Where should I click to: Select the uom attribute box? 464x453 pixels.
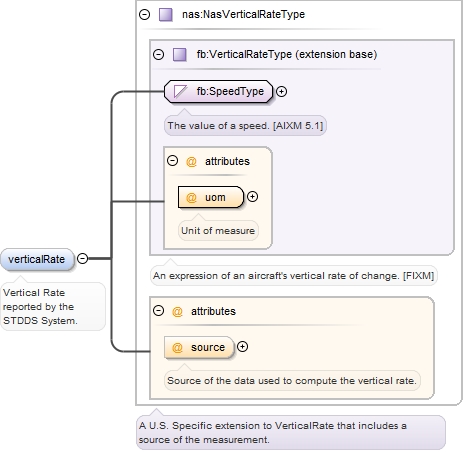tap(211, 197)
